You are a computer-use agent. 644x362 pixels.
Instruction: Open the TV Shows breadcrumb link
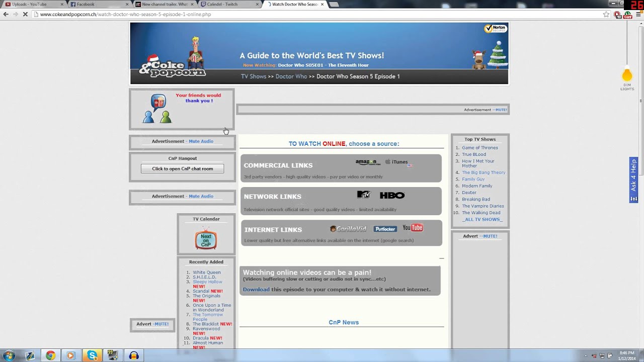254,76
